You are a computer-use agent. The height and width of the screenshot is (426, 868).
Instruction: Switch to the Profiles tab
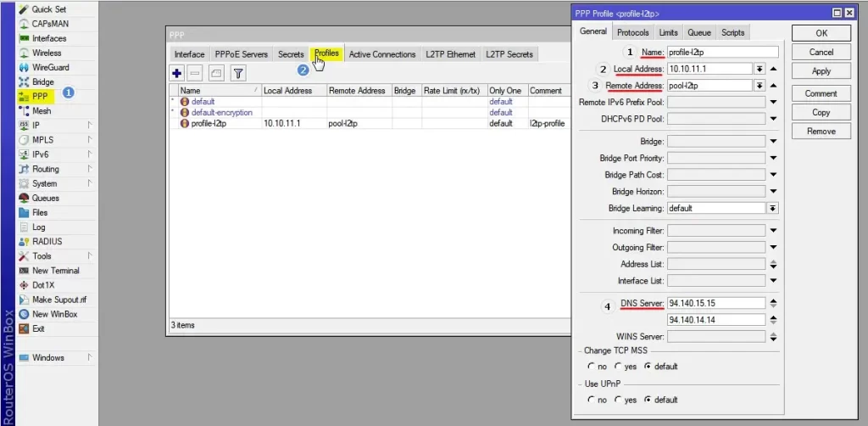point(326,53)
